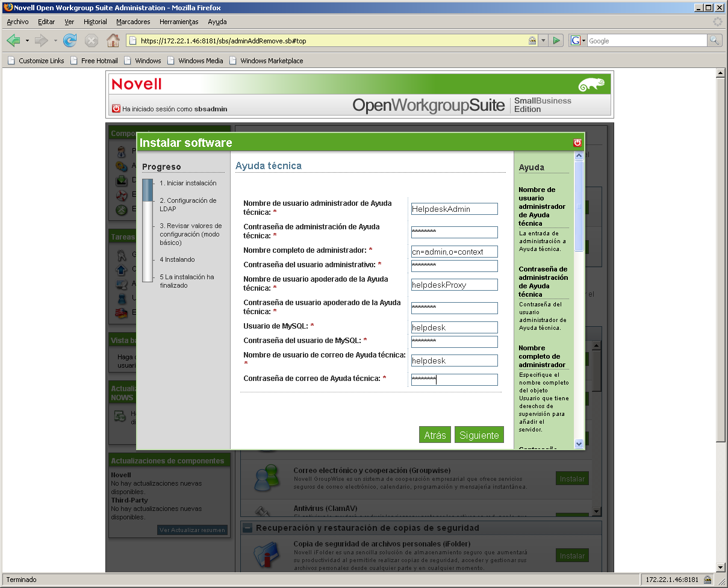The height and width of the screenshot is (588, 728).
Task: Open the Windows Marketplace bookmark
Action: coord(266,61)
